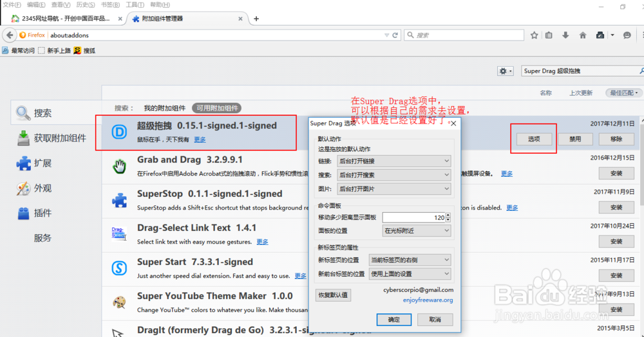
Task: Open the 历史 menu
Action: coord(86,5)
